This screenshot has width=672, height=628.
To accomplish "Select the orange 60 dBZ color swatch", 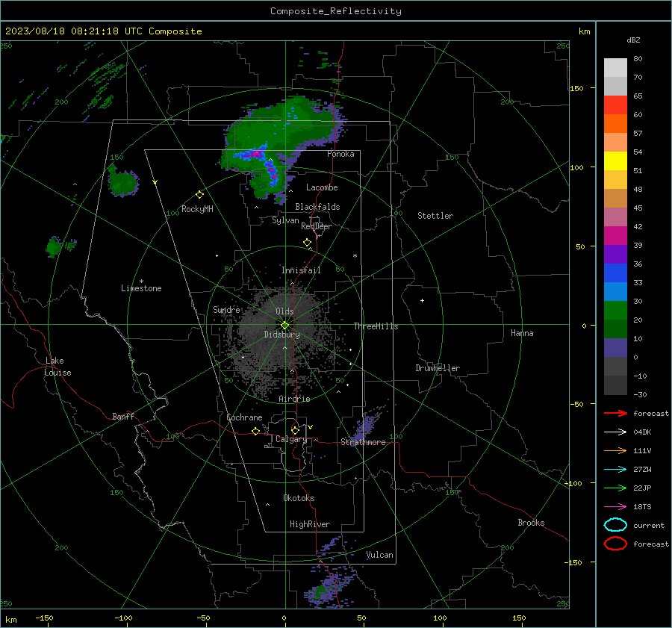I will (615, 123).
